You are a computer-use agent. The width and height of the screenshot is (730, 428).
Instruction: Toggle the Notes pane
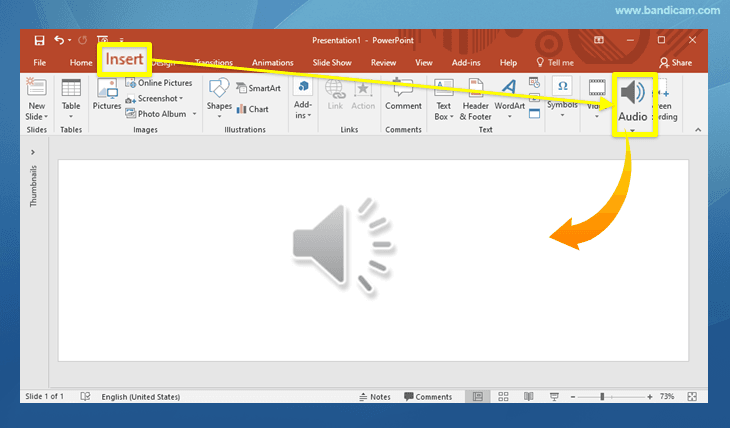pyautogui.click(x=375, y=397)
